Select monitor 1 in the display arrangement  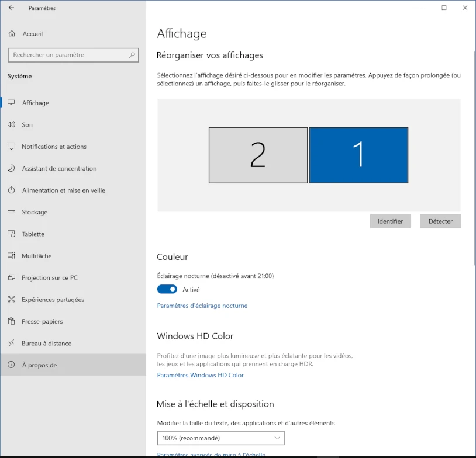tap(358, 155)
